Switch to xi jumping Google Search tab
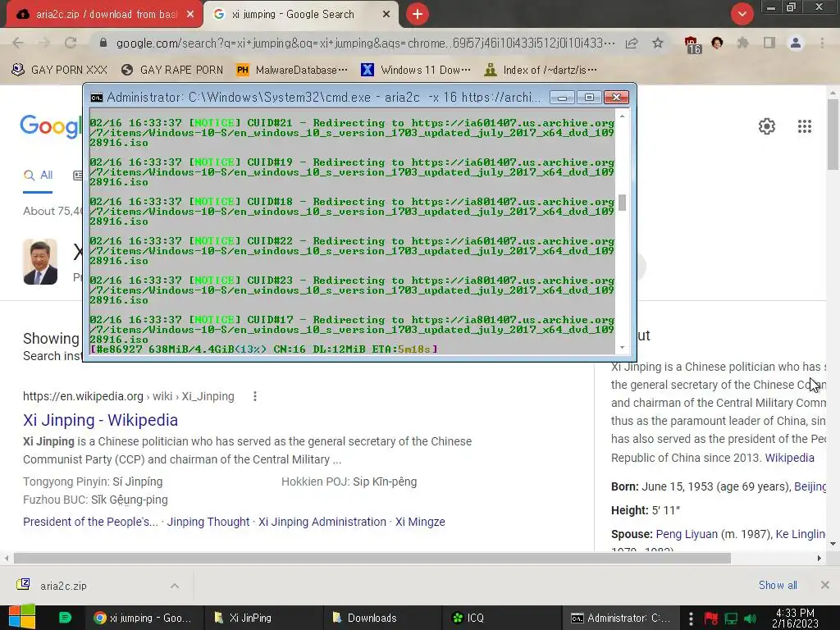 click(301, 15)
